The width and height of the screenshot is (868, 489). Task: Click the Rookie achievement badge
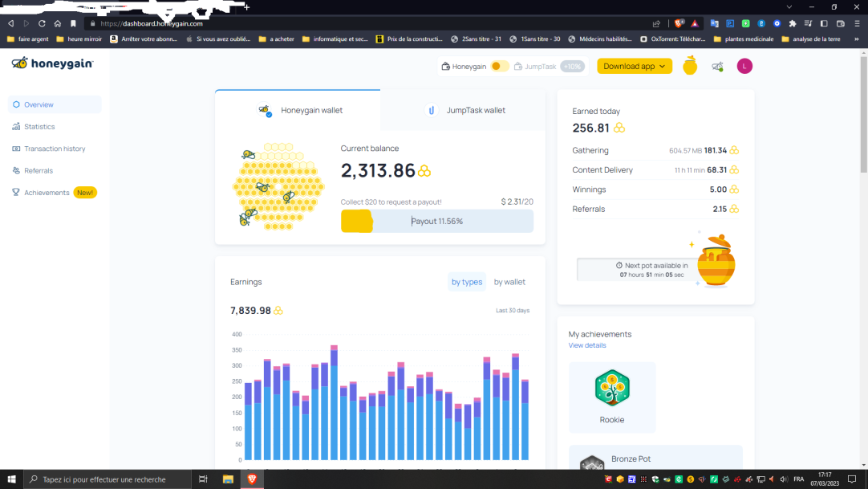tap(612, 397)
